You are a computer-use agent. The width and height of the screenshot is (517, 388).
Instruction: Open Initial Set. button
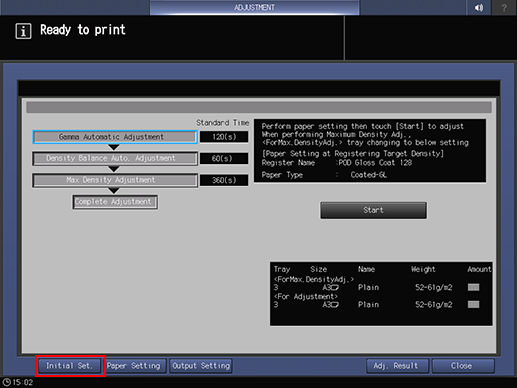coord(69,366)
